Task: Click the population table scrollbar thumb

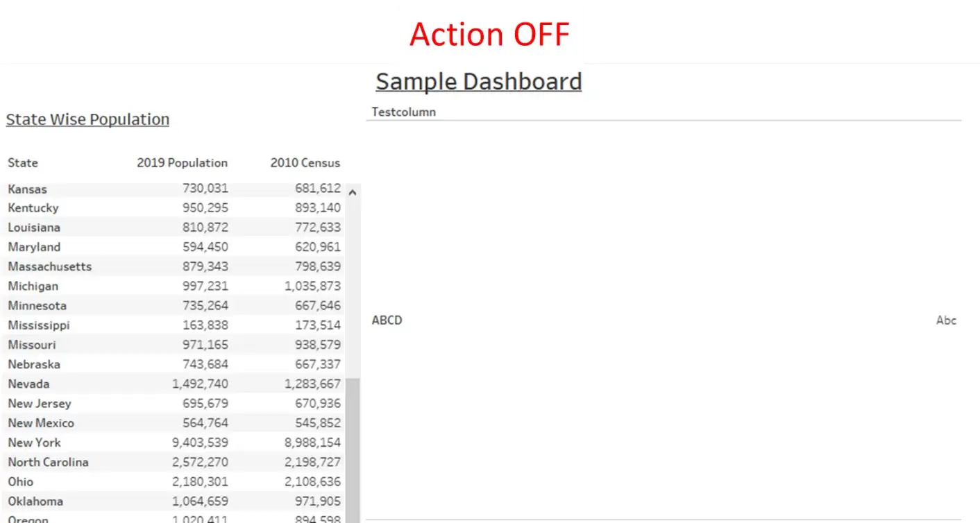Action: [353, 450]
